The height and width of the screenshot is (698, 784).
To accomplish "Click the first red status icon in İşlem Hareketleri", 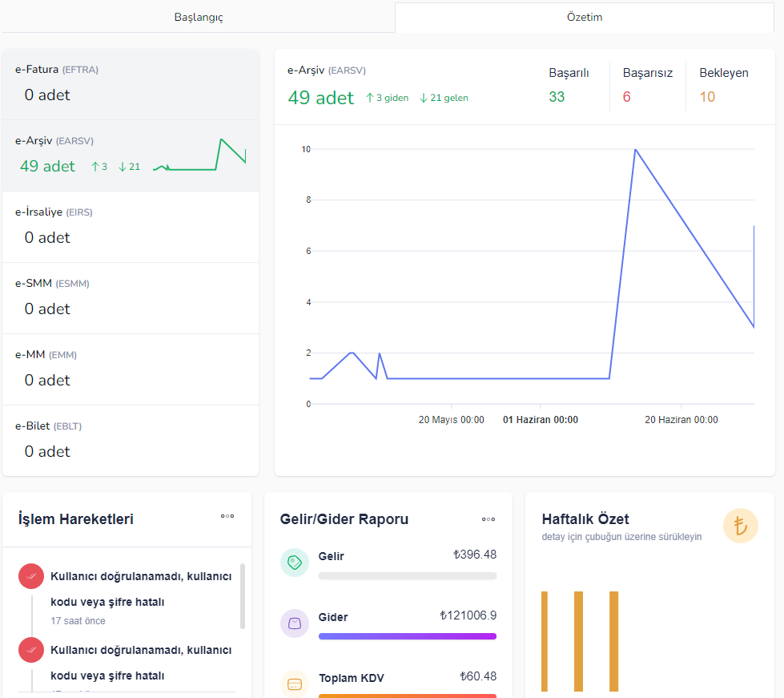I will [31, 576].
